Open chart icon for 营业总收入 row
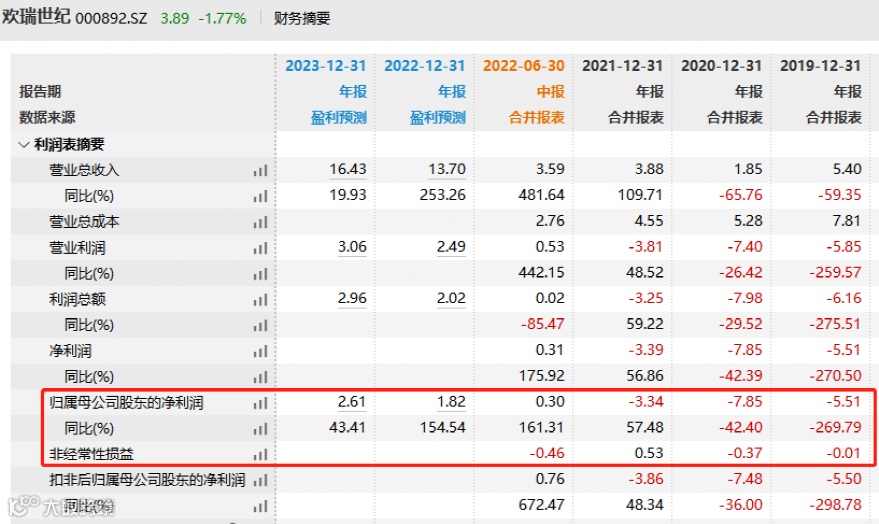The width and height of the screenshot is (879, 524). point(260,170)
